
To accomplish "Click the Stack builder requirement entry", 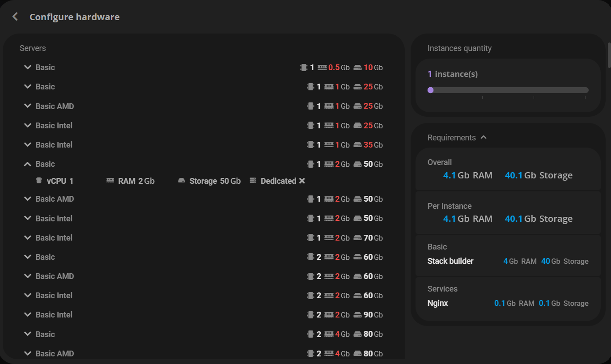I will (x=450, y=261).
